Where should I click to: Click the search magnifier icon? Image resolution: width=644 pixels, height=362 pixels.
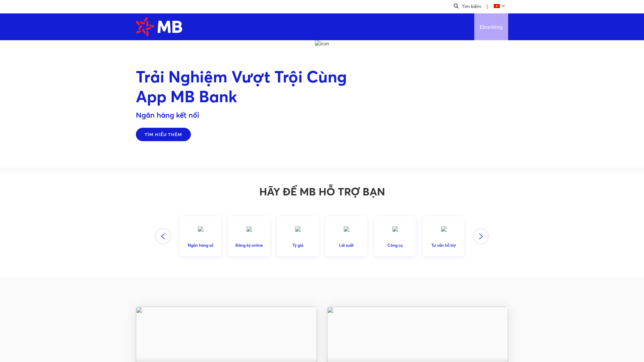click(456, 6)
